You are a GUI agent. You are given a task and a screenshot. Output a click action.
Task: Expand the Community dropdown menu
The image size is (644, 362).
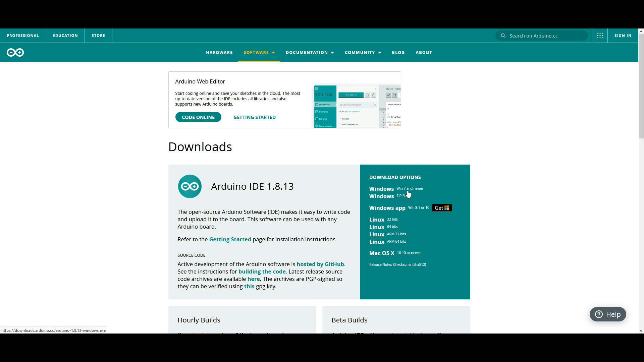point(363,53)
